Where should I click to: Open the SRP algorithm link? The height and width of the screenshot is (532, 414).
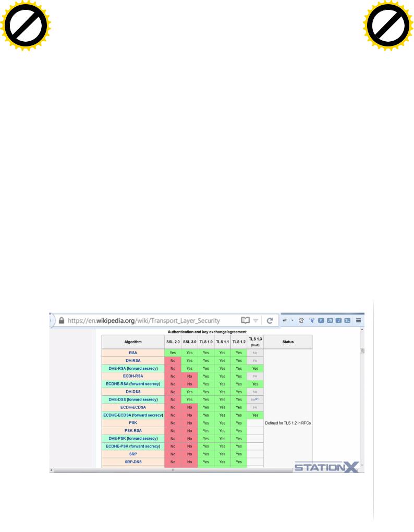(133, 454)
